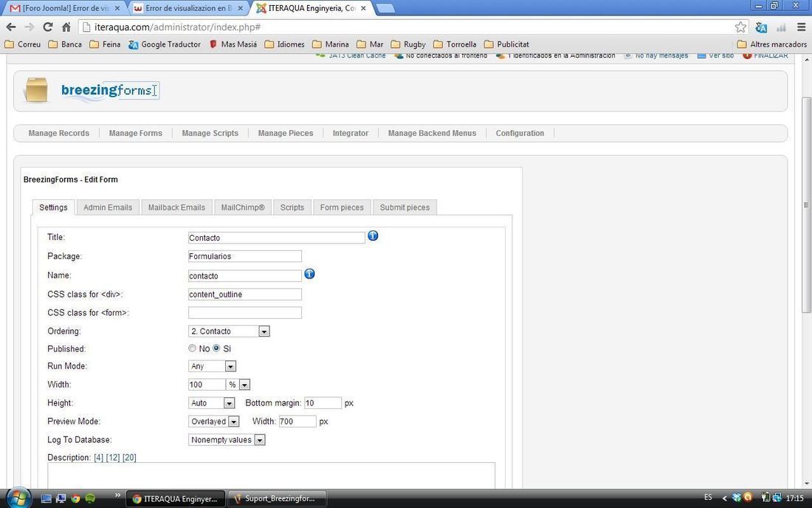
Task: Open the Preview Mode dropdown
Action: click(214, 422)
